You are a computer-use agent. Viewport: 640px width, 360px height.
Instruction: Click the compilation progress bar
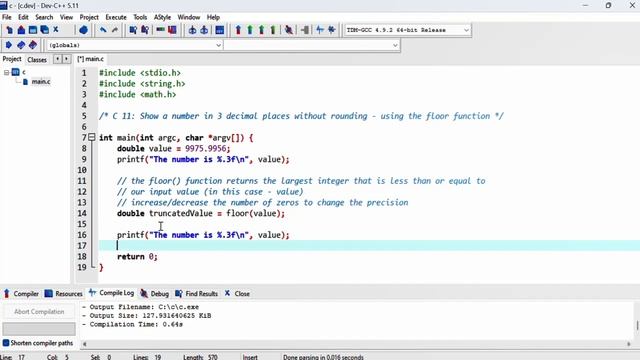click(x=39, y=329)
